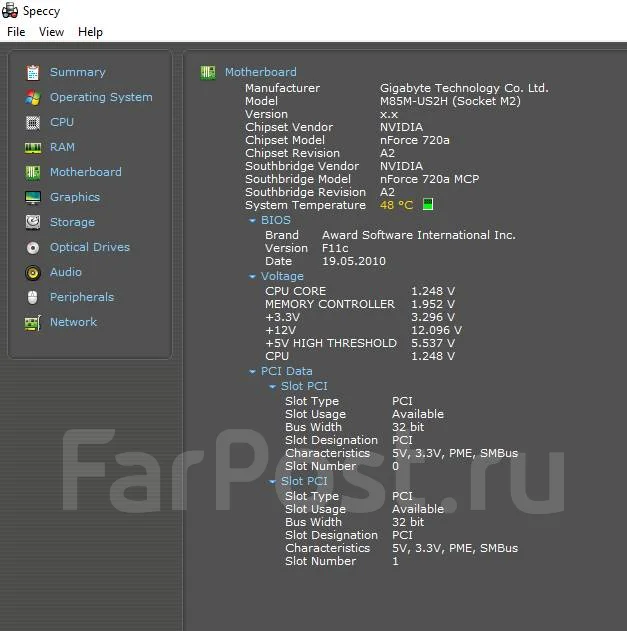This screenshot has width=627, height=631.
Task: Open the CPU section
Action: [x=62, y=122]
